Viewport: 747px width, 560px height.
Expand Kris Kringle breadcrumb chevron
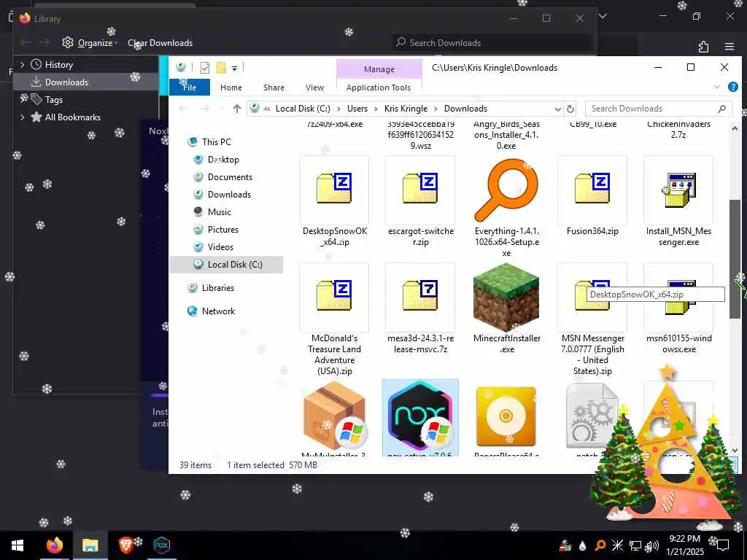coord(436,109)
